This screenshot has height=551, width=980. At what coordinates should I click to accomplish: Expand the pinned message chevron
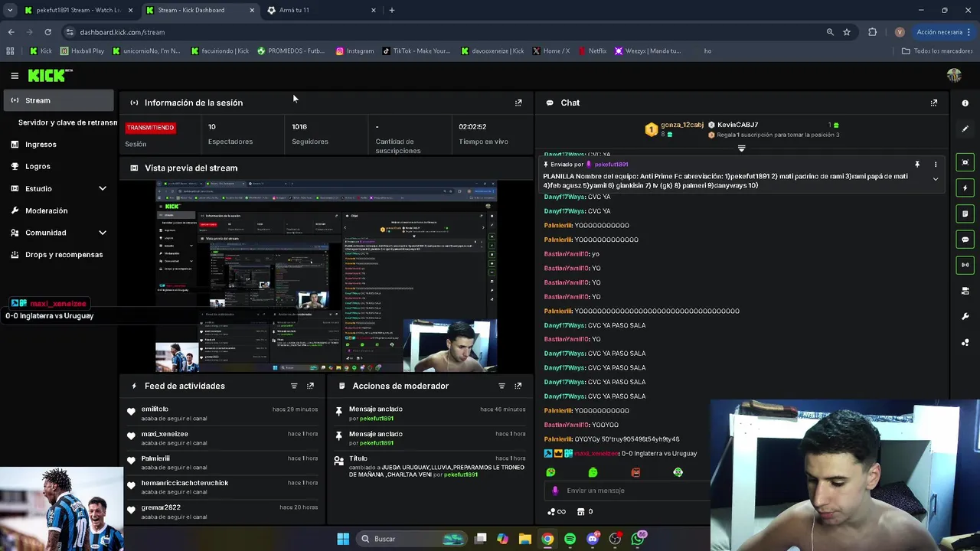pyautogui.click(x=935, y=179)
